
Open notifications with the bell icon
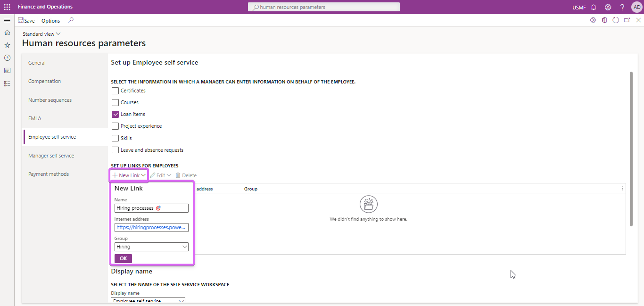click(594, 7)
